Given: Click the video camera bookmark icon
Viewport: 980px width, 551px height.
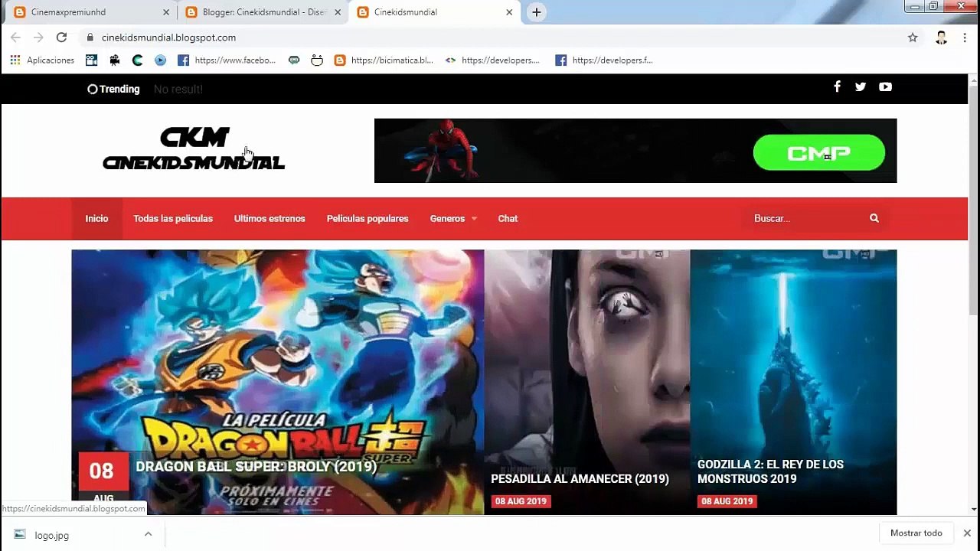Looking at the screenshot, I should tap(114, 60).
